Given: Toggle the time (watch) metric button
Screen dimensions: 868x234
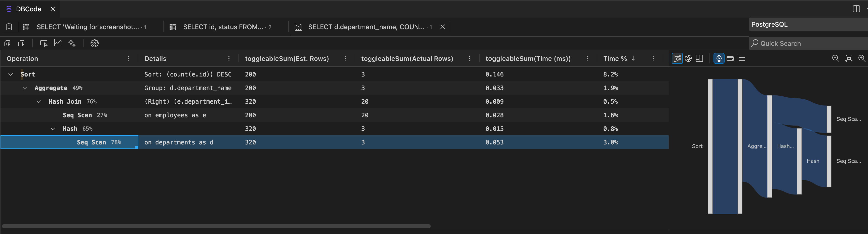Looking at the screenshot, I should (x=719, y=58).
